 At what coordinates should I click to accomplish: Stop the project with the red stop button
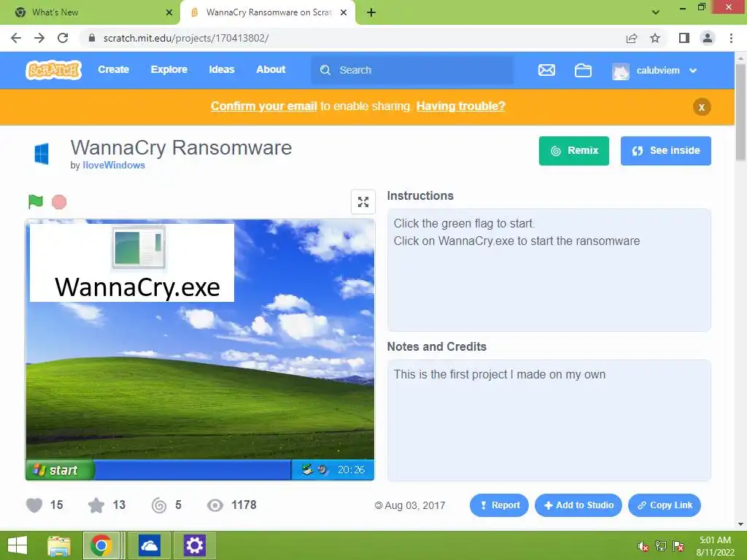(59, 202)
